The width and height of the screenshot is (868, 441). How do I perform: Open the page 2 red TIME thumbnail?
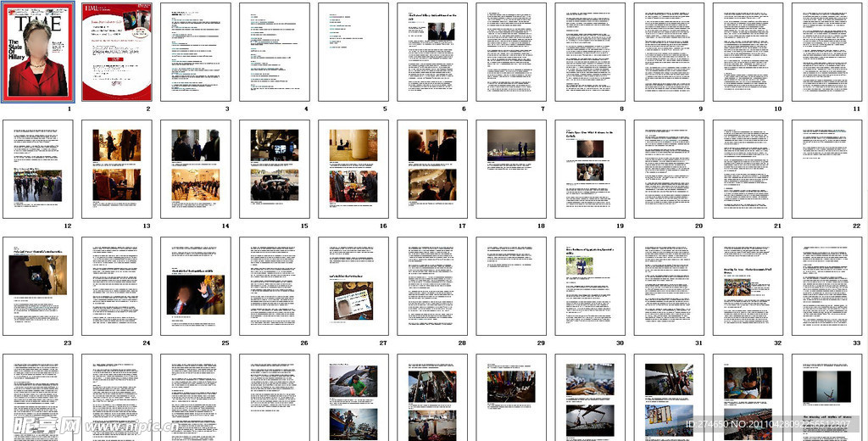117,52
